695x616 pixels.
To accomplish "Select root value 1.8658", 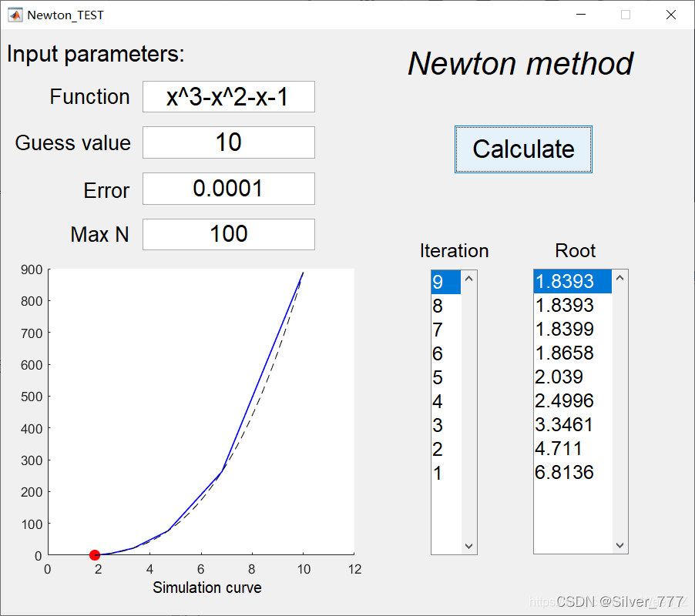I will tap(572, 353).
